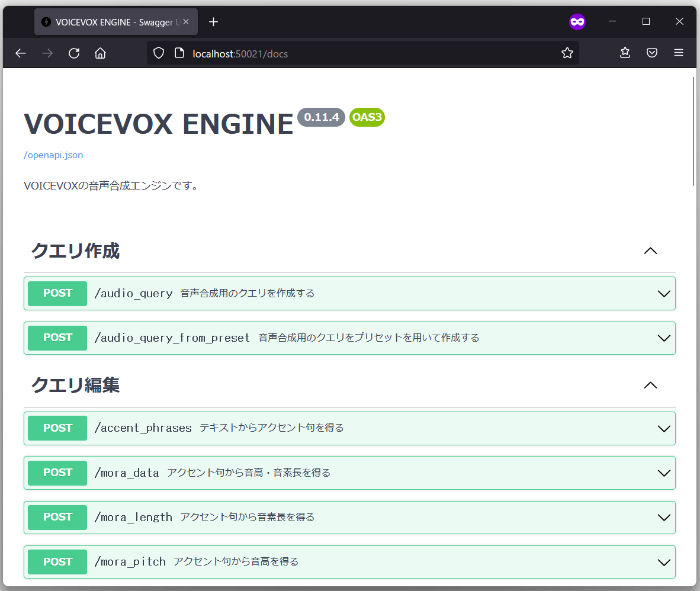Reload the page with the refresh icon
700x591 pixels.
click(74, 53)
